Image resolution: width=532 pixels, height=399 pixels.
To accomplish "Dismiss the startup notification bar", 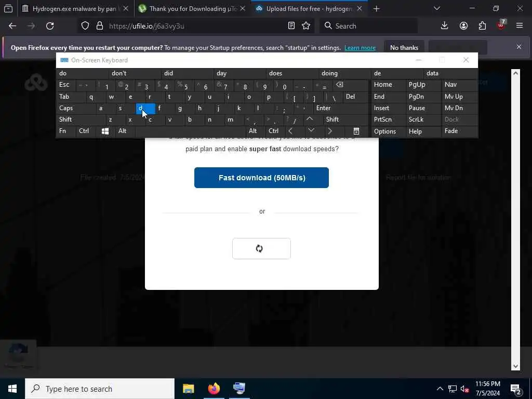I will coord(519,47).
